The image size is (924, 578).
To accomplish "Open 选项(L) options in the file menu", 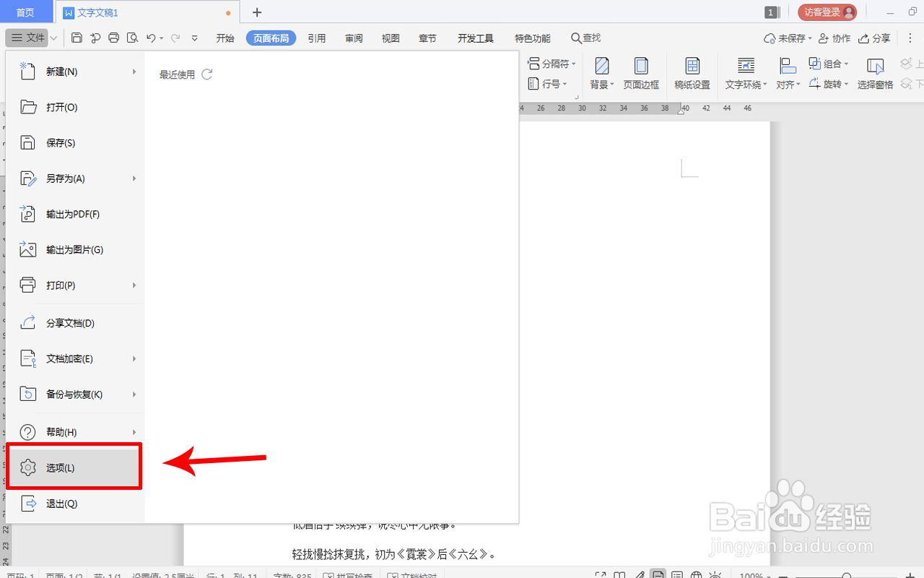I will (75, 468).
